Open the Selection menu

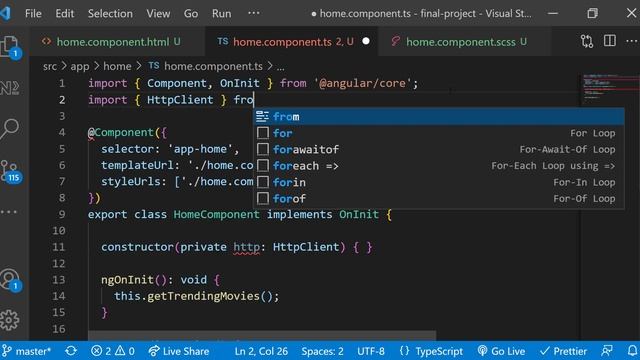110,13
